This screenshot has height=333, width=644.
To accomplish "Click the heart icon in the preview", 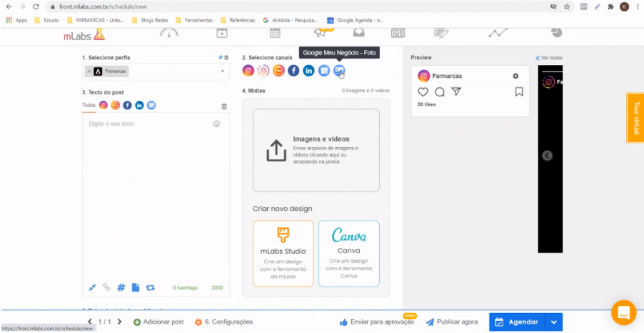I will pos(423,91).
